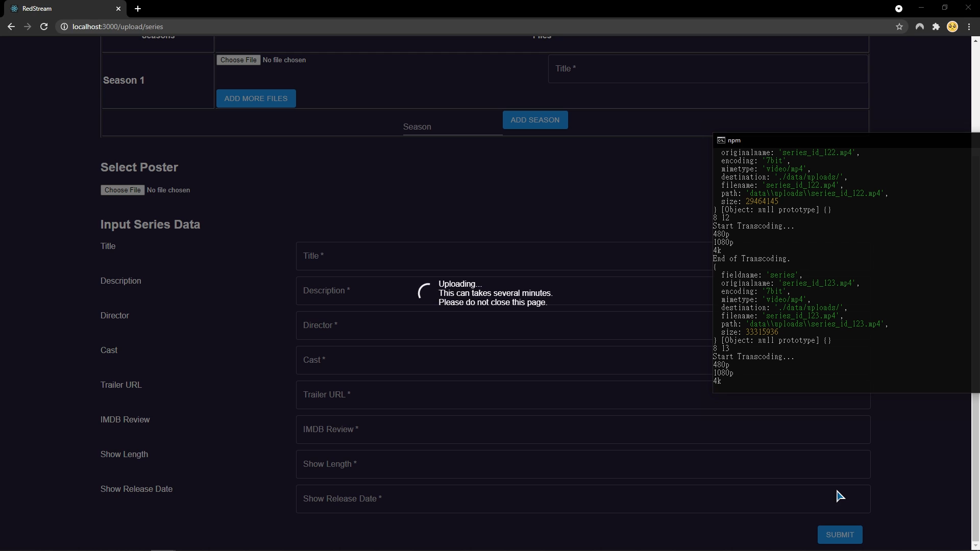
Task: Click the SUBMIT button
Action: click(840, 535)
